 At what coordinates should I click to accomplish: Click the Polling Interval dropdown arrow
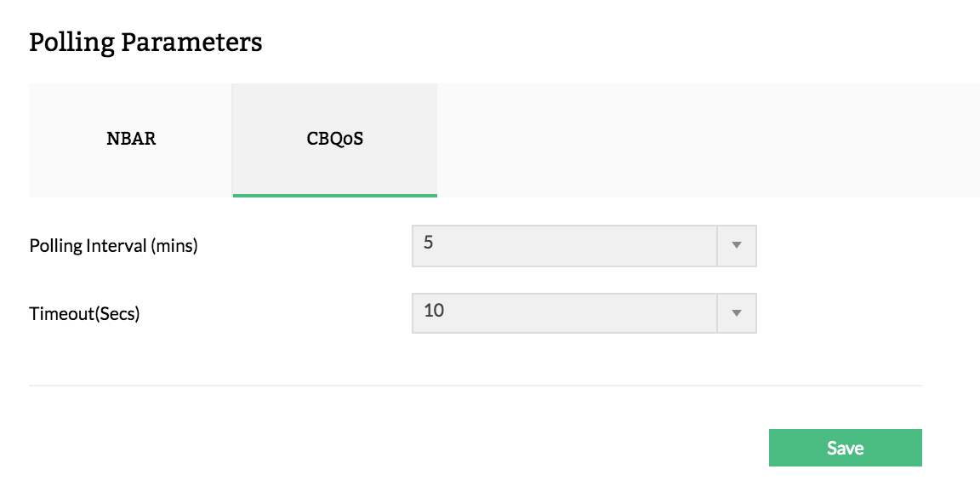click(737, 246)
